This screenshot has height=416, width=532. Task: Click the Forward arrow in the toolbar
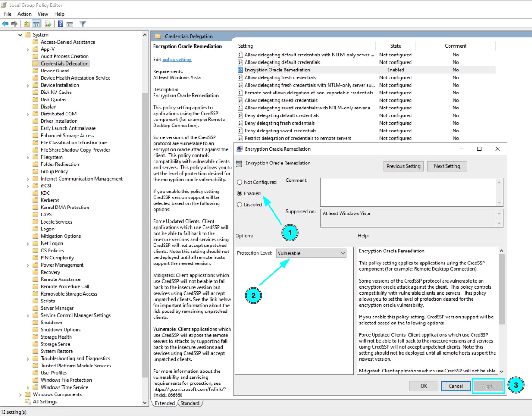pos(14,24)
